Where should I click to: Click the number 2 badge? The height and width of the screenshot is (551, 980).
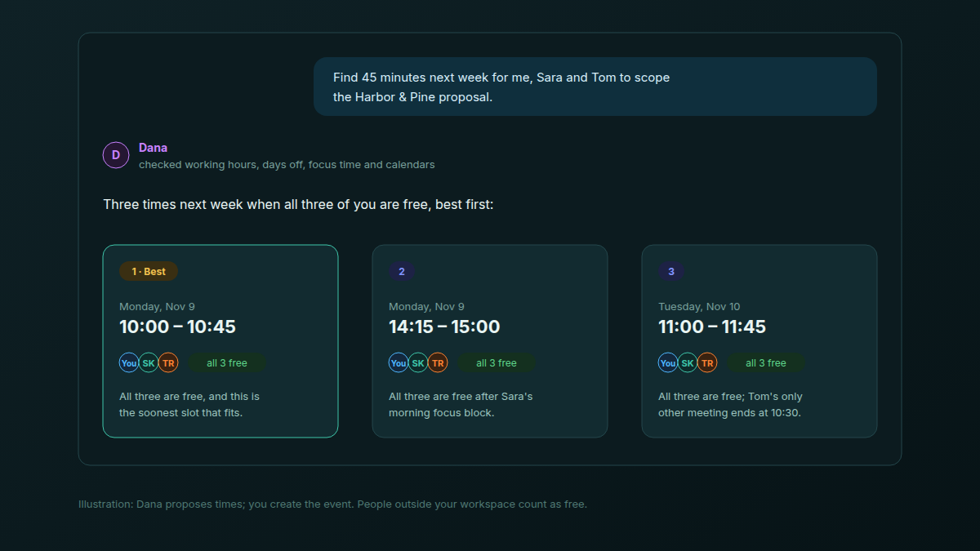(402, 271)
